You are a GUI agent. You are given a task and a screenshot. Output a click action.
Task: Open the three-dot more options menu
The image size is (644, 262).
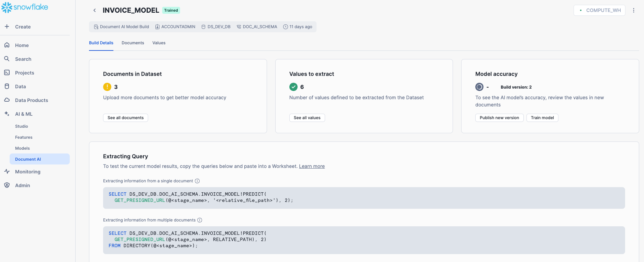point(634,10)
